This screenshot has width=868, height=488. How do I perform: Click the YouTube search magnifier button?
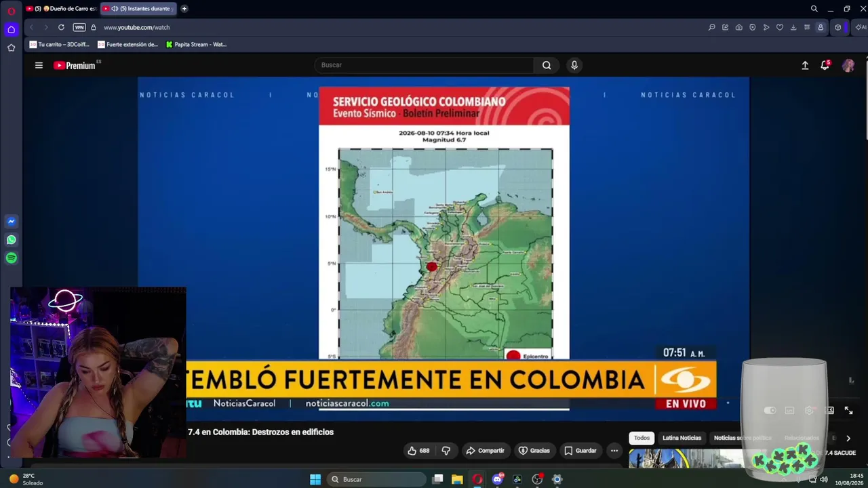tap(547, 65)
